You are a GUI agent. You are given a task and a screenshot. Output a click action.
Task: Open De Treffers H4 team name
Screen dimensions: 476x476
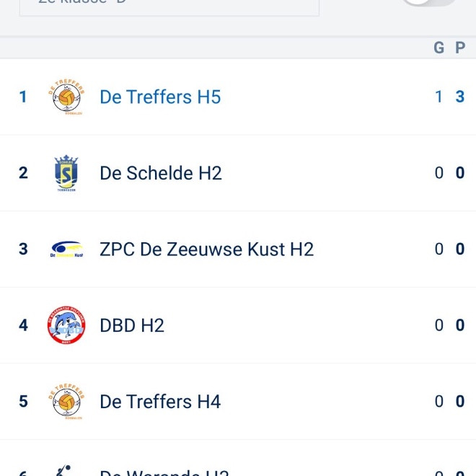pos(160,401)
